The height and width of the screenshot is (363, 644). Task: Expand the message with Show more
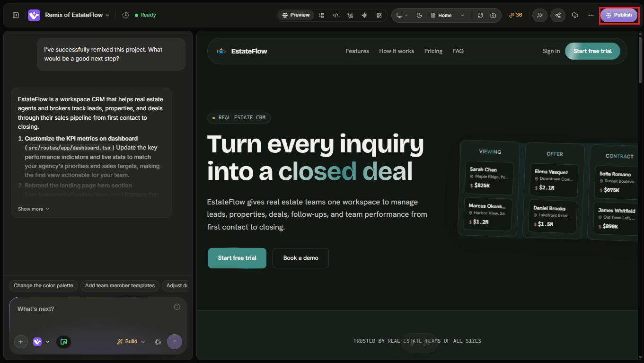pyautogui.click(x=34, y=209)
